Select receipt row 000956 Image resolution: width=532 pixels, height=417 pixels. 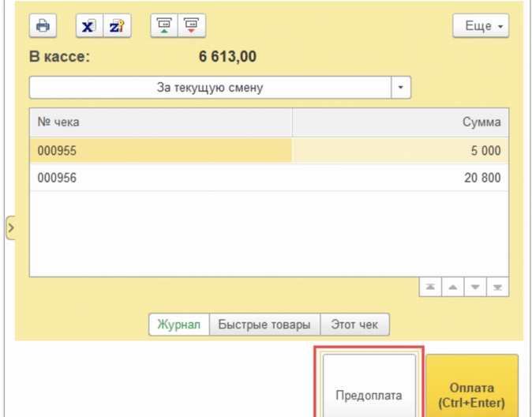tap(269, 178)
